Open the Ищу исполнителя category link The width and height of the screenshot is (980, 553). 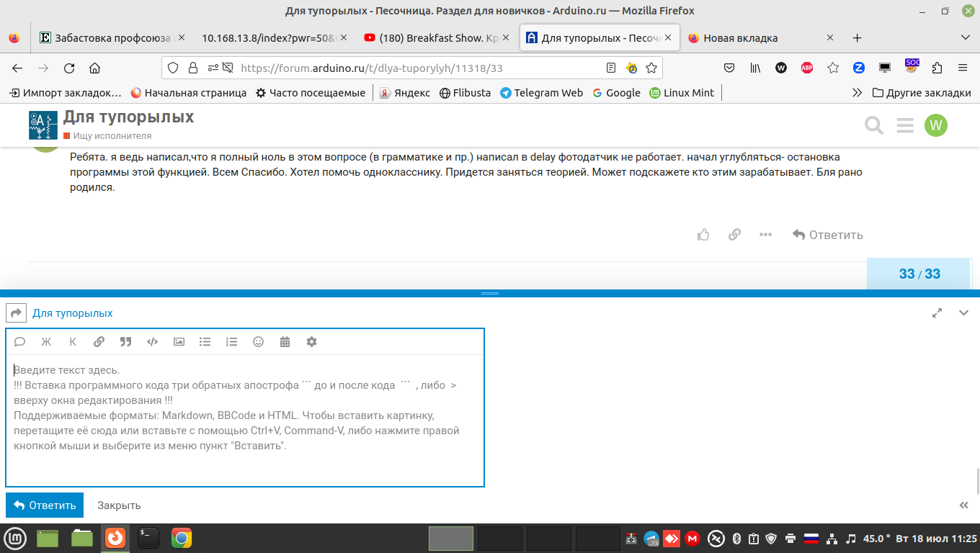107,135
